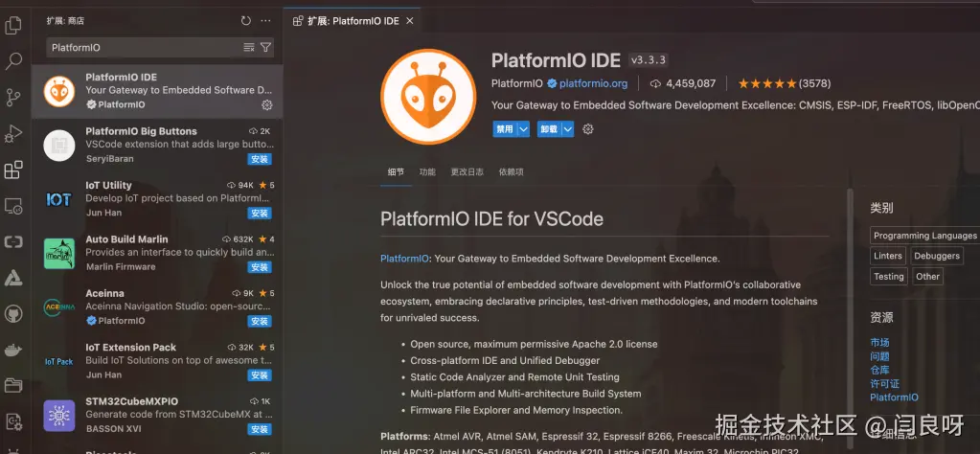The width and height of the screenshot is (980, 454).
Task: Install STM32CubeMXPIO extension
Action: [260, 429]
